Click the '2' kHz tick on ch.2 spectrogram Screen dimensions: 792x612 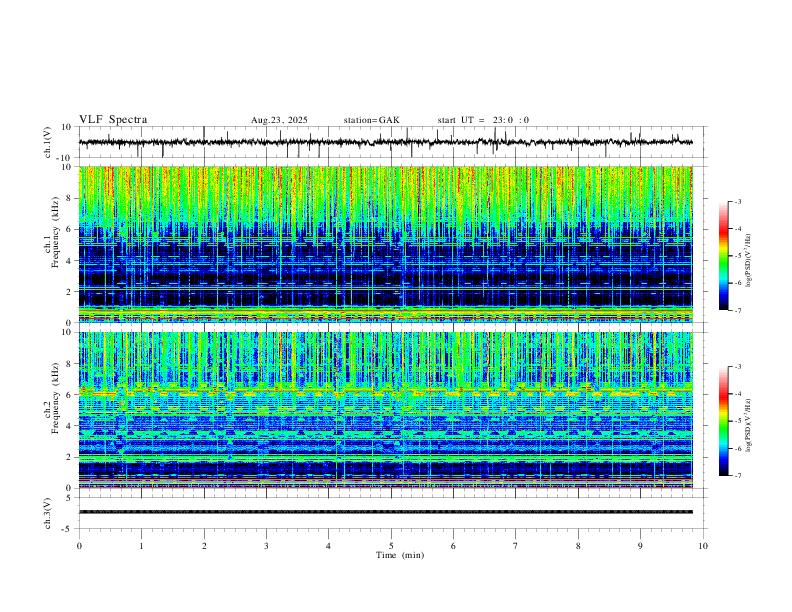pyautogui.click(x=69, y=457)
